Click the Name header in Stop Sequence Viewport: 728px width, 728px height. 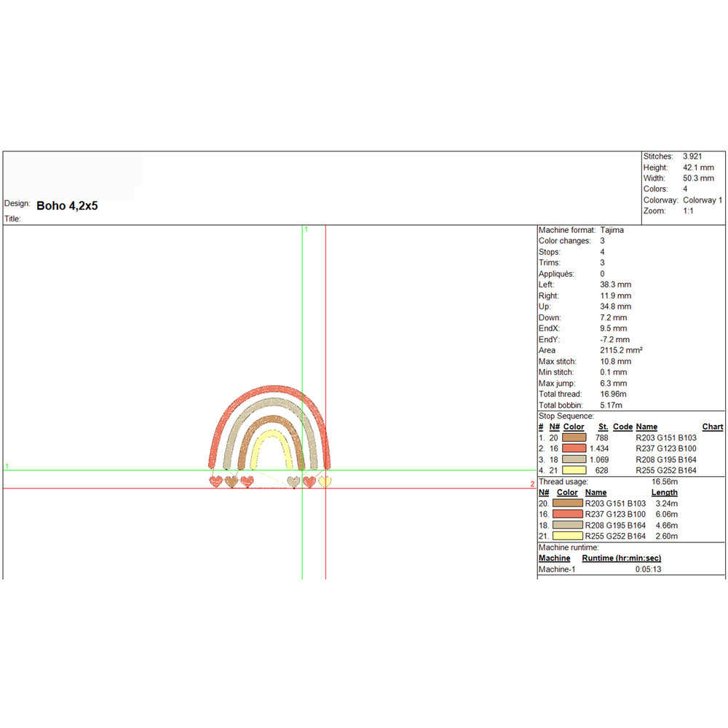click(646, 427)
